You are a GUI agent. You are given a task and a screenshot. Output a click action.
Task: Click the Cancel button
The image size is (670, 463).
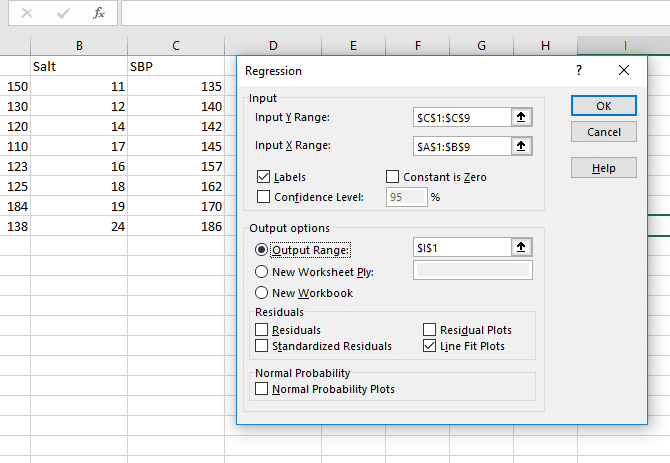(x=604, y=132)
